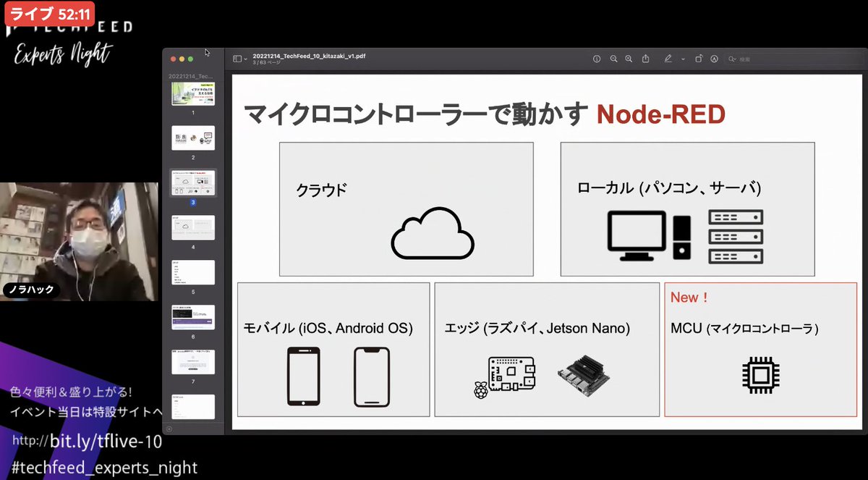
Task: Expand the sidebar view dropdown chevron
Action: pyautogui.click(x=246, y=59)
